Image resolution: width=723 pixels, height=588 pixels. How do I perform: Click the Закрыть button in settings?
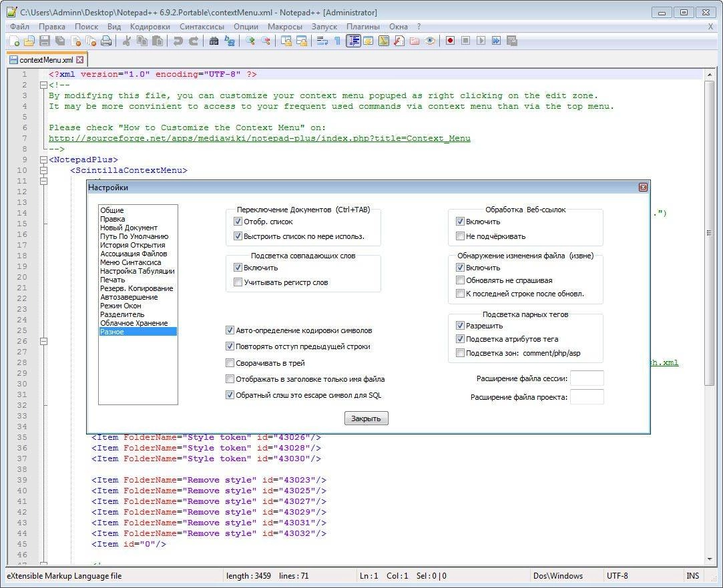(x=366, y=418)
